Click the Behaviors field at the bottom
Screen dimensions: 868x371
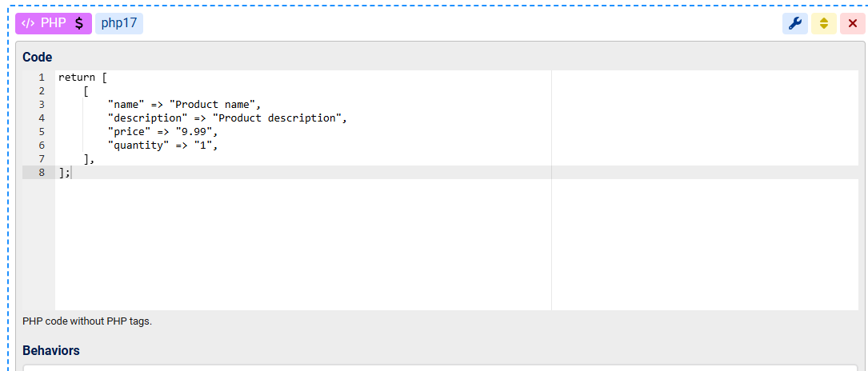click(x=440, y=367)
